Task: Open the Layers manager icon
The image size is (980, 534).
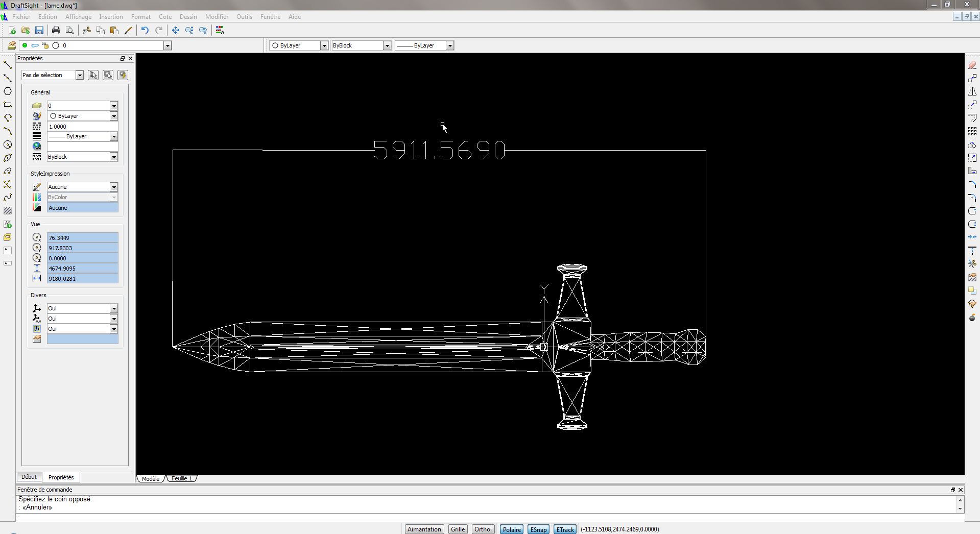Action: coord(11,45)
